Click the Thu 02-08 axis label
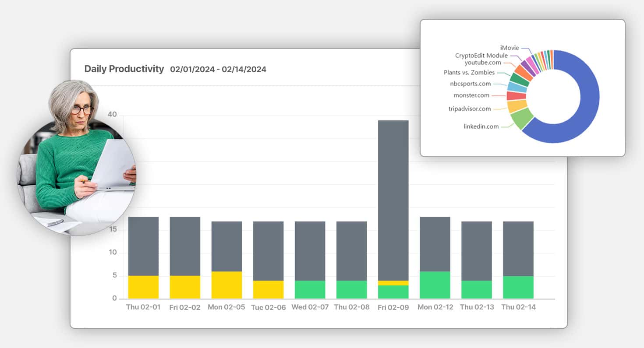Image resolution: width=644 pixels, height=348 pixels. coord(351,307)
